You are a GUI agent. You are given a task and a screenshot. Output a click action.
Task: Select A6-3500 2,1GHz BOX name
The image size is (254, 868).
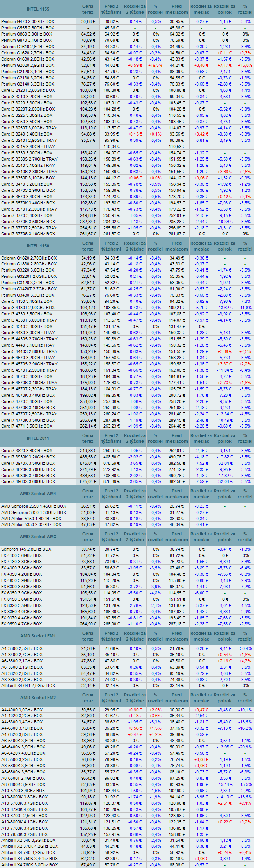[22, 661]
